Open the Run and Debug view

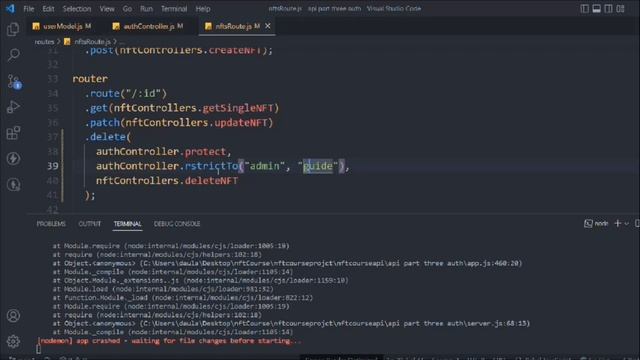tap(13, 107)
